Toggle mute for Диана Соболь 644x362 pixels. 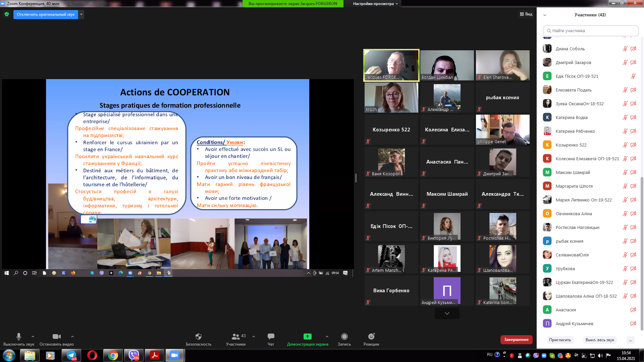pos(625,49)
